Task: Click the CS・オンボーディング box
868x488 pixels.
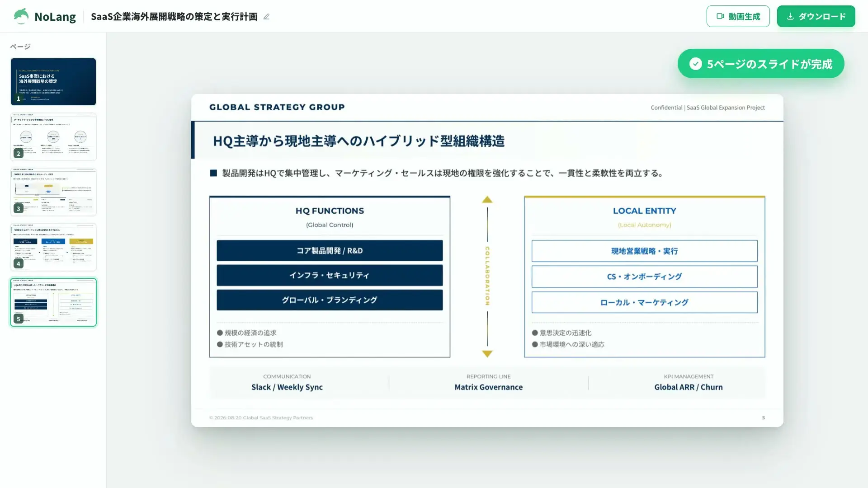Action: (x=644, y=277)
